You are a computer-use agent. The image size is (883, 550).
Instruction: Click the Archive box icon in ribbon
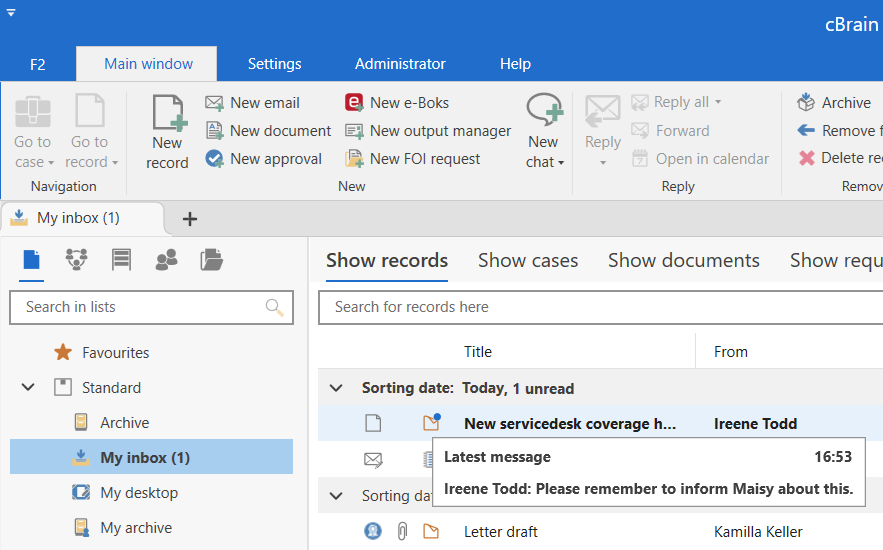click(806, 102)
